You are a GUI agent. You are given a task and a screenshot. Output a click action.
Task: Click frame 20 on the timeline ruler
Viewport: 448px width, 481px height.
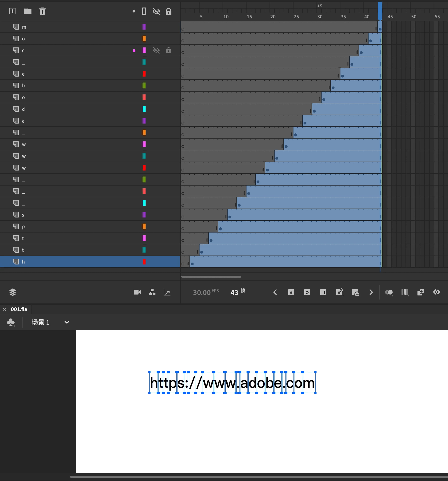(x=273, y=16)
